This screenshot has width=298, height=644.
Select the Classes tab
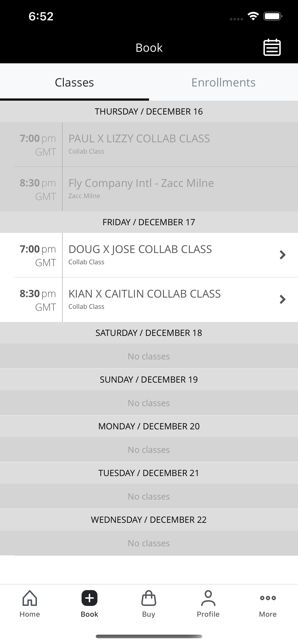(x=74, y=82)
